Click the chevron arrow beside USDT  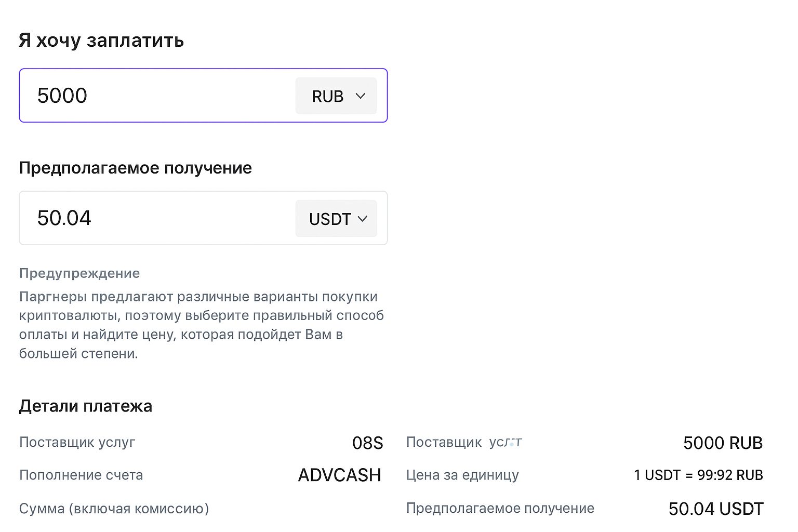(x=363, y=219)
